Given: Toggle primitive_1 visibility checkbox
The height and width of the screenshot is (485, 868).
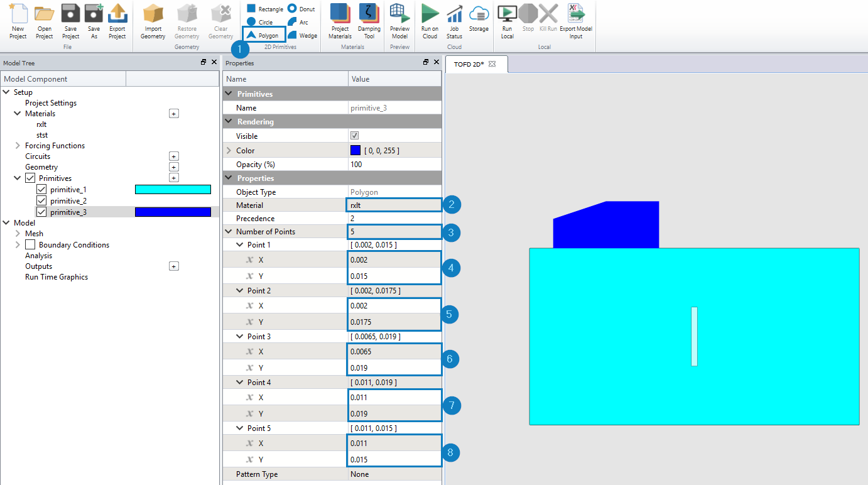Looking at the screenshot, I should click(41, 190).
